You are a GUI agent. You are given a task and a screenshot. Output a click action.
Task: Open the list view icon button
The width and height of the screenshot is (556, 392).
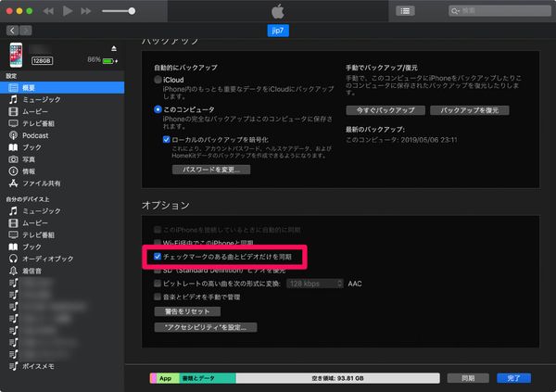pyautogui.click(x=405, y=11)
